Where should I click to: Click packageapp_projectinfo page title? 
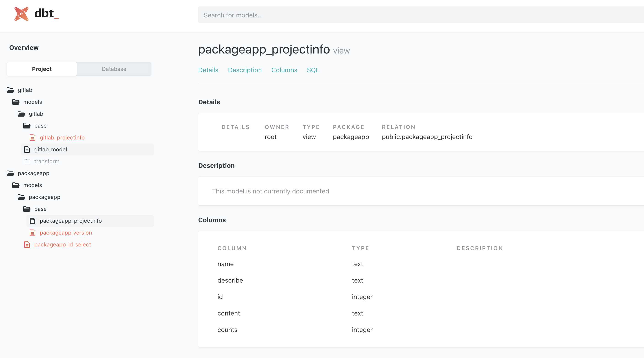264,49
